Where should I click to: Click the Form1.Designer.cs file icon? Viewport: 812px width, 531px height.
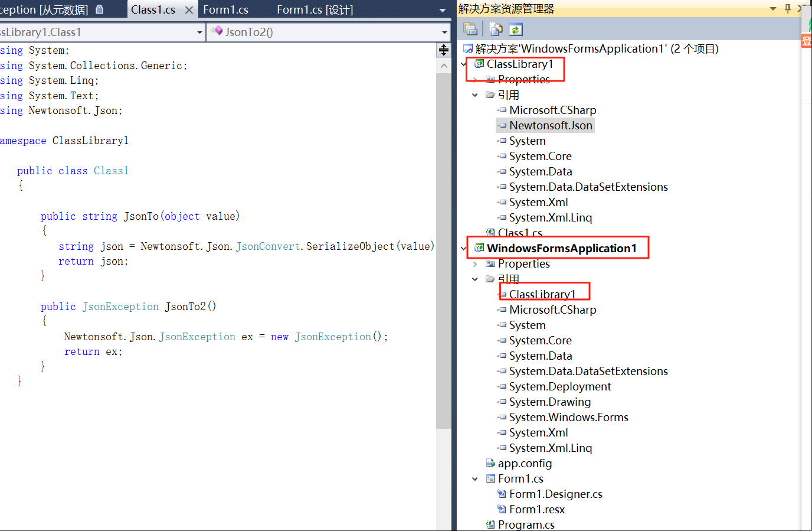click(502, 494)
